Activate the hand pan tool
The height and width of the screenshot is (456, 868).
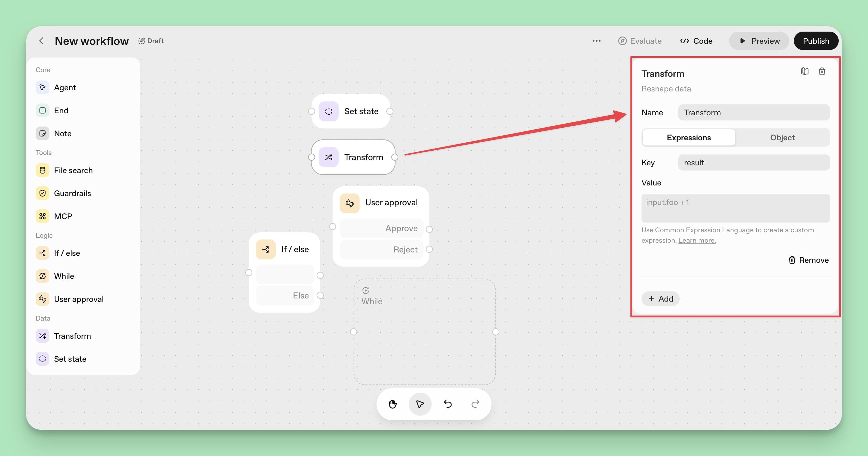coord(392,404)
